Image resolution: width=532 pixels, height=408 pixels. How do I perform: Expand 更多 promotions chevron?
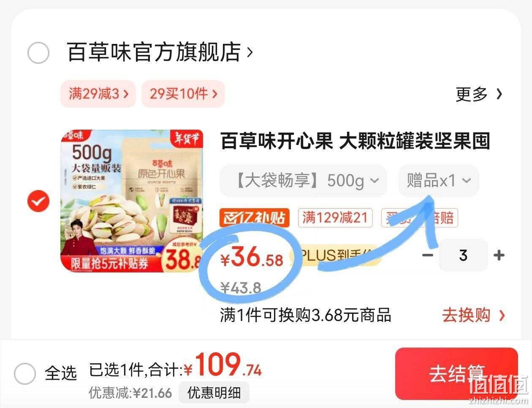(x=479, y=94)
